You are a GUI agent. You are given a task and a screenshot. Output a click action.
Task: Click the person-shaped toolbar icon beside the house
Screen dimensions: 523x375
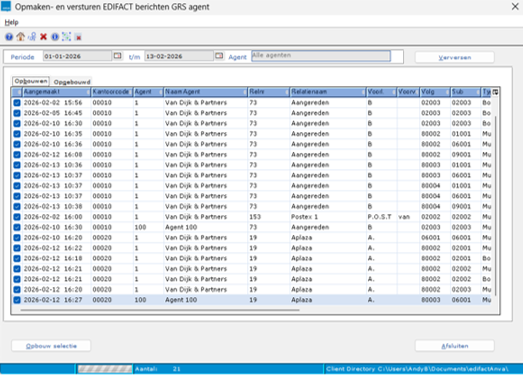click(32, 36)
